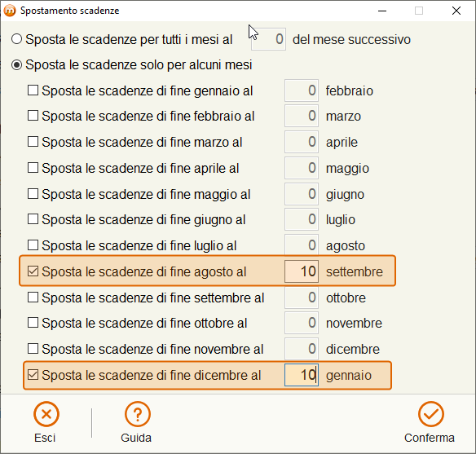Image resolution: width=476 pixels, height=454 pixels.
Task: Close the Spostamento scadenze window
Action: tap(456, 11)
